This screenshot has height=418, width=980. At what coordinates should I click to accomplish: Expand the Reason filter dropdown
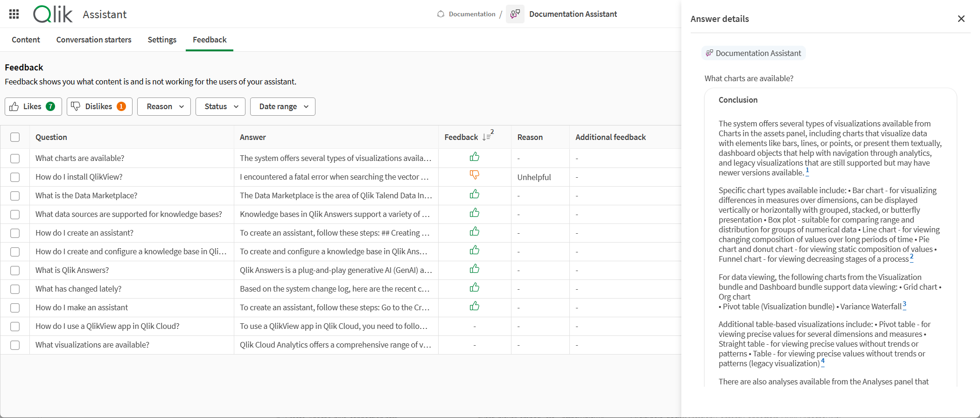(x=164, y=106)
